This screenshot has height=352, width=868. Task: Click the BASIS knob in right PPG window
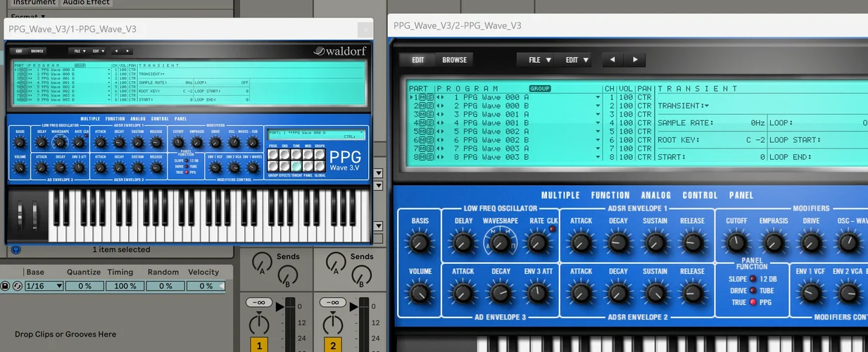pos(420,243)
